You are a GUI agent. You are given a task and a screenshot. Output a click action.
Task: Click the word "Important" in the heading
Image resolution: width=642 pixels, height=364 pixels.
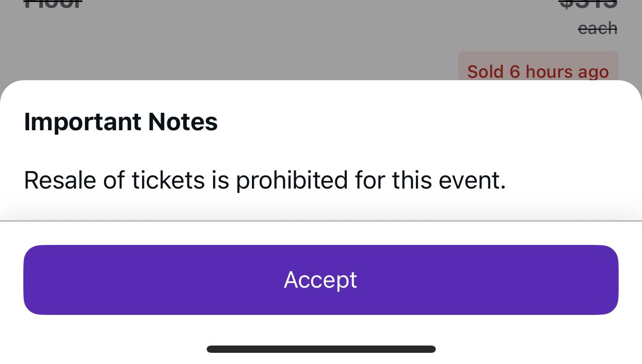pos(83,121)
